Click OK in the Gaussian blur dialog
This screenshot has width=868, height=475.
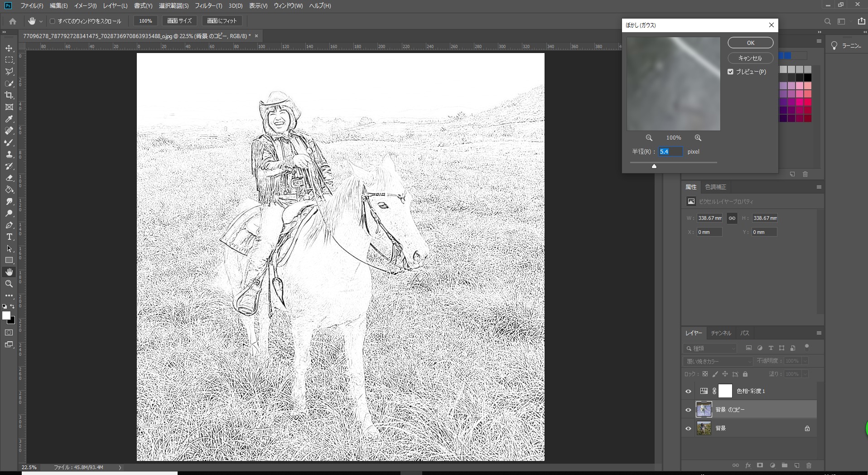pos(750,43)
